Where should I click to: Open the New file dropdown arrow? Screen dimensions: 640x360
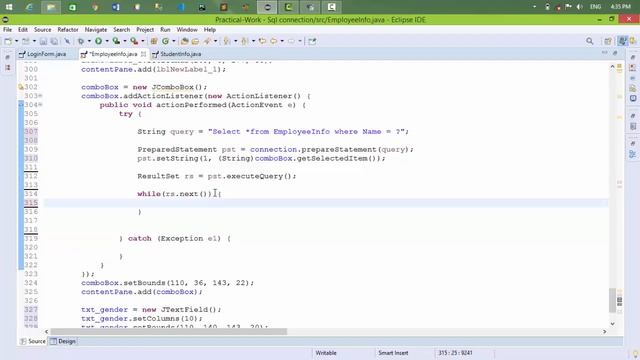(x=16, y=41)
